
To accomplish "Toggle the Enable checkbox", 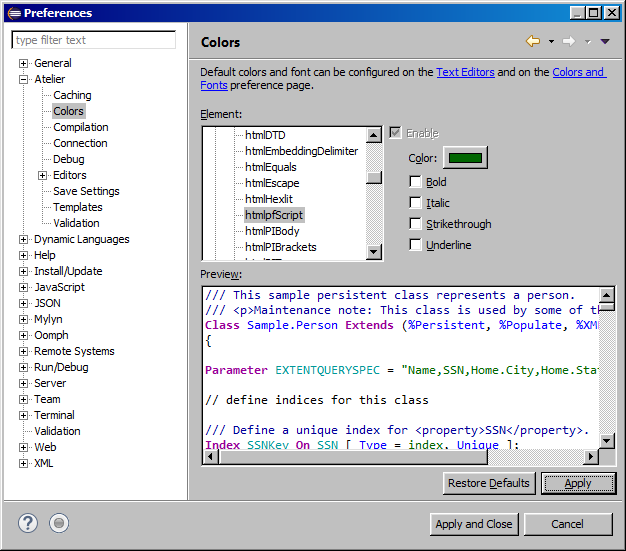I will click(395, 133).
